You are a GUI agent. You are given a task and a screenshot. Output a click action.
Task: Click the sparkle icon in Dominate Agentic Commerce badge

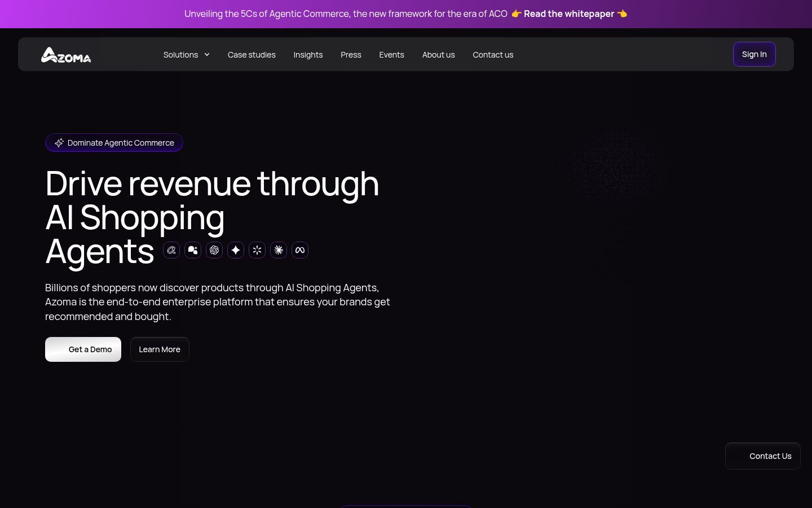pos(59,143)
